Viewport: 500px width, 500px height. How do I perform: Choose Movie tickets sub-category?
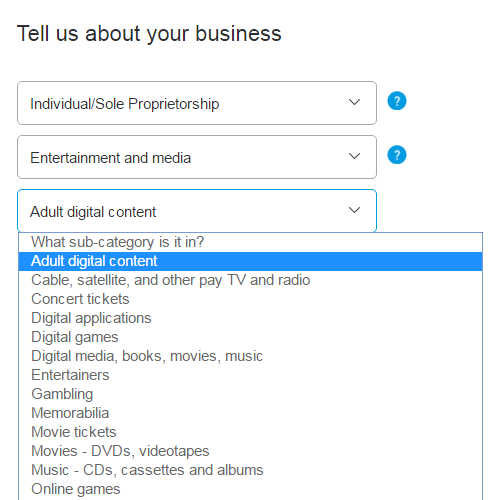click(x=250, y=432)
